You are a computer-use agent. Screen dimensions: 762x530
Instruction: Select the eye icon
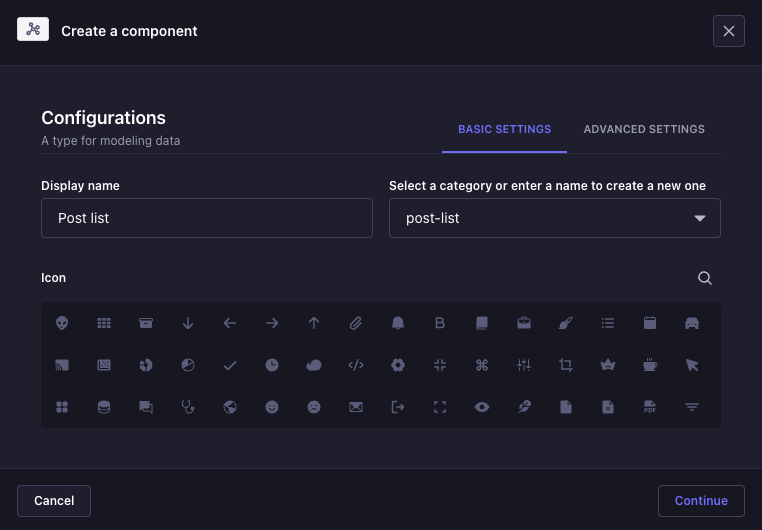click(482, 407)
